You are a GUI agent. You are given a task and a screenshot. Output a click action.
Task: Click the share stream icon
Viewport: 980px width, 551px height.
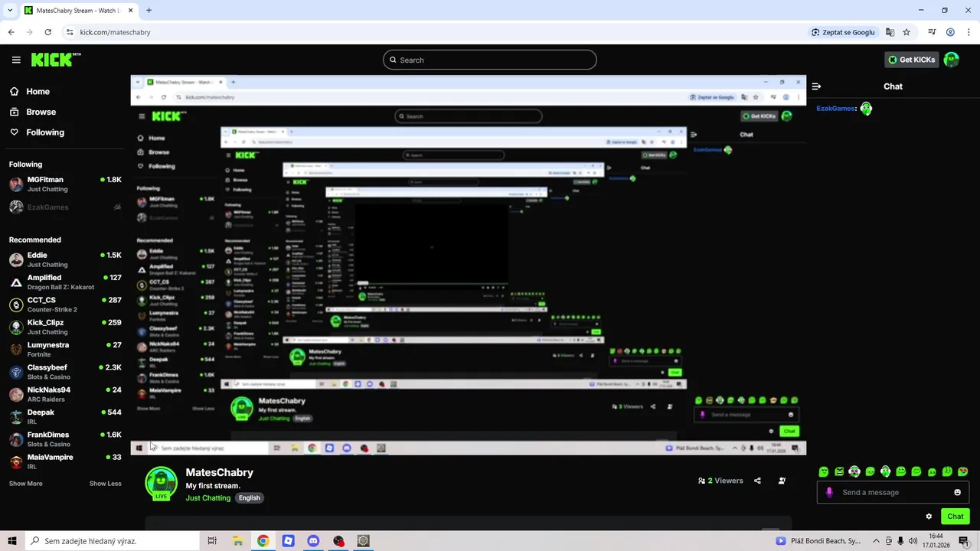pyautogui.click(x=757, y=481)
